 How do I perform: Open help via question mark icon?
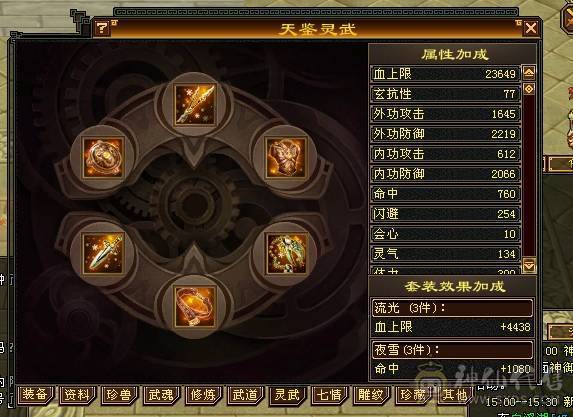[x=102, y=28]
